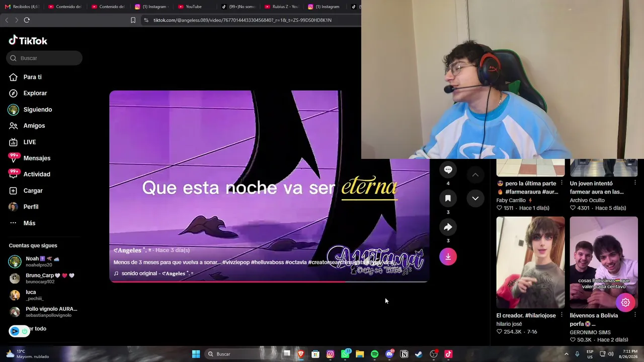Open Noah's followed account
The height and width of the screenshot is (362, 644).
click(x=43, y=261)
